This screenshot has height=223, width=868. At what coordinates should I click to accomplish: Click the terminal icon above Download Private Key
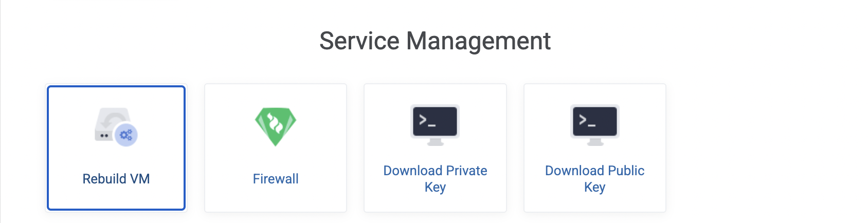click(435, 125)
